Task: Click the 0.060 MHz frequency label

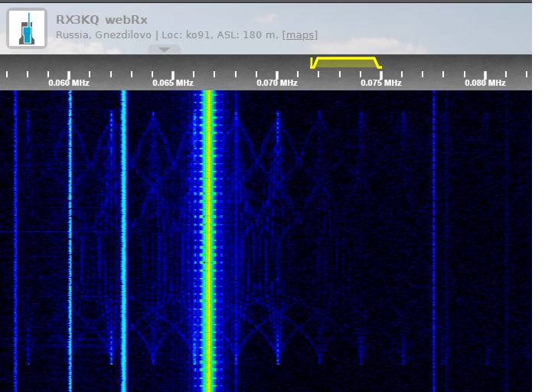Action: pos(69,83)
